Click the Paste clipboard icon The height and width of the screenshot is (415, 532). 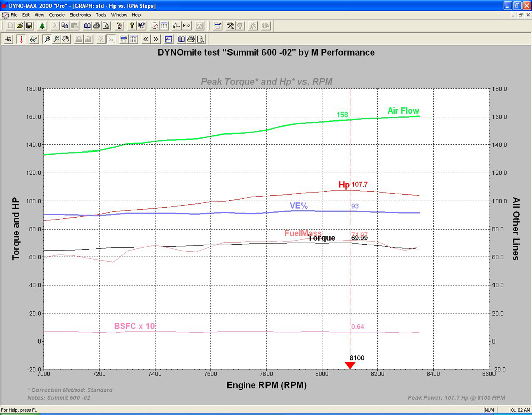74,26
